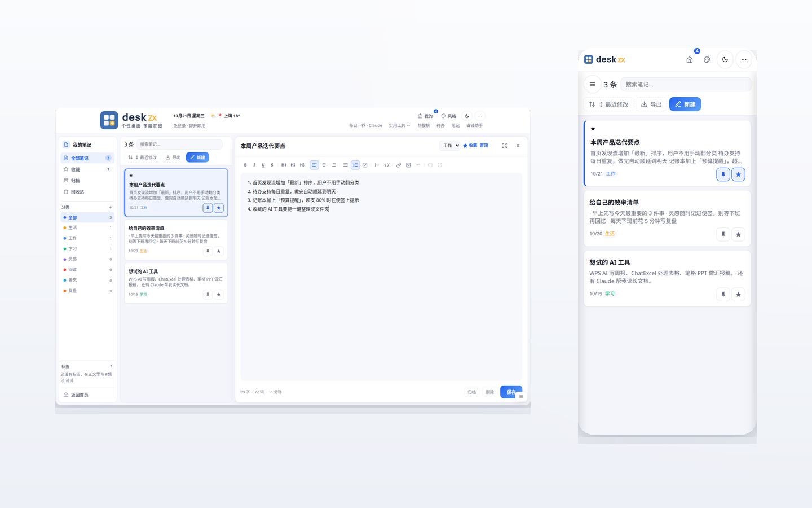Open the 最近修改 sort menu in the desktop list
812x508 pixels.
pos(142,157)
